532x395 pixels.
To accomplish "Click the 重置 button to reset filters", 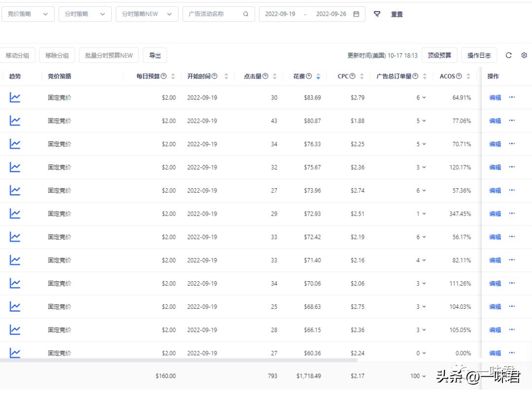I will [397, 14].
